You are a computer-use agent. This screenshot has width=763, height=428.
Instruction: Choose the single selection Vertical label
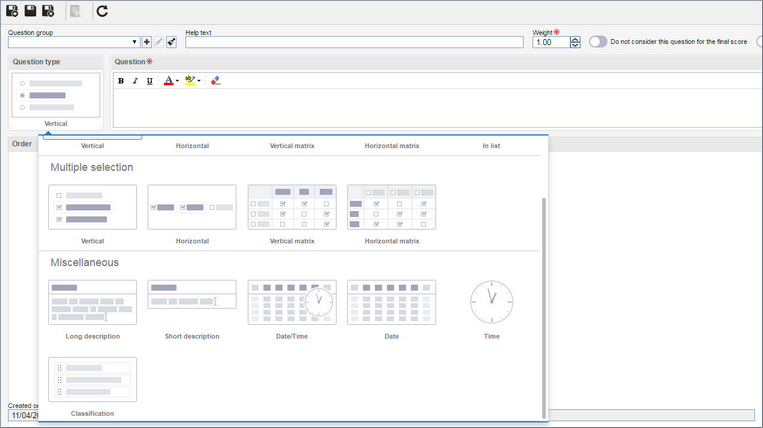(x=92, y=146)
